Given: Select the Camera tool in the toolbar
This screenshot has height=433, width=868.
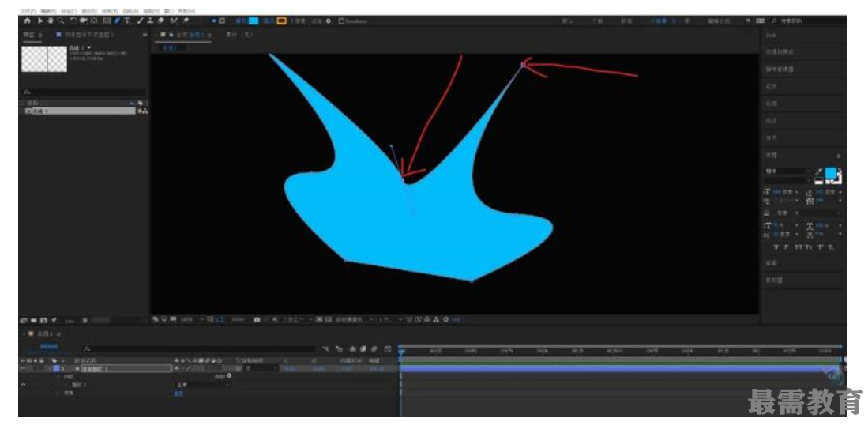Looking at the screenshot, I should [84, 21].
